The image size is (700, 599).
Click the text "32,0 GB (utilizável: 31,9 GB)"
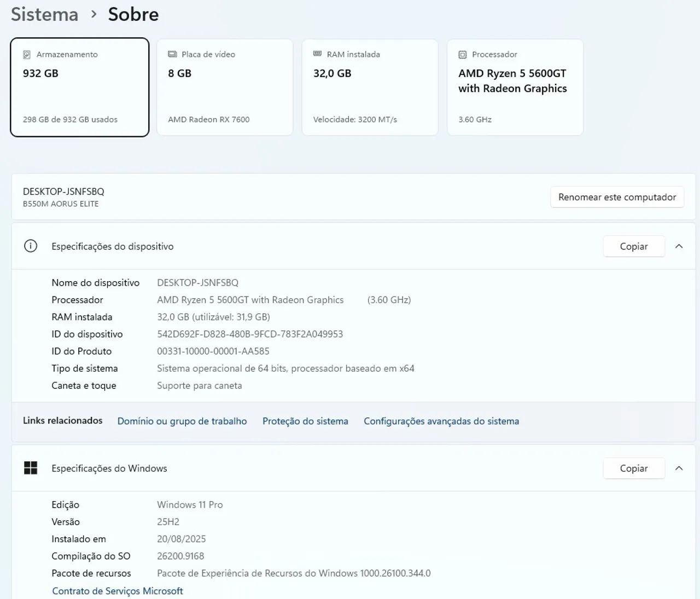tap(213, 317)
